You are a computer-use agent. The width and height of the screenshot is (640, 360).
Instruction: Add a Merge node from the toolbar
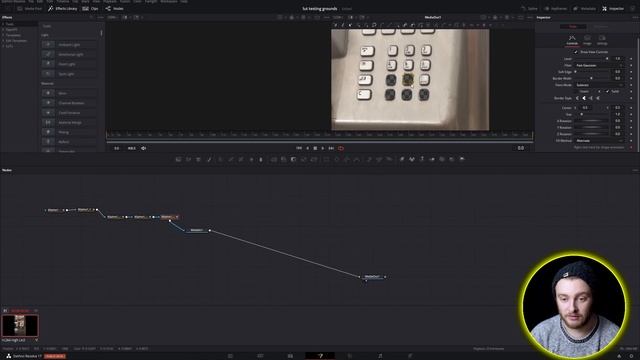click(274, 159)
